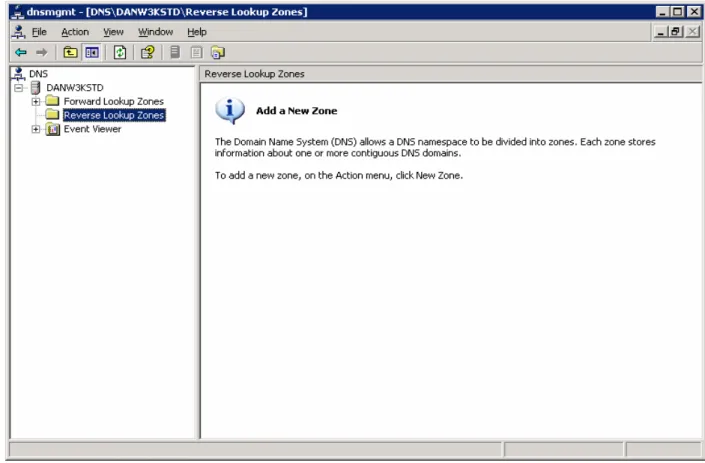Image resolution: width=705 pixels, height=463 pixels.
Task: Open the File menu
Action: click(39, 32)
